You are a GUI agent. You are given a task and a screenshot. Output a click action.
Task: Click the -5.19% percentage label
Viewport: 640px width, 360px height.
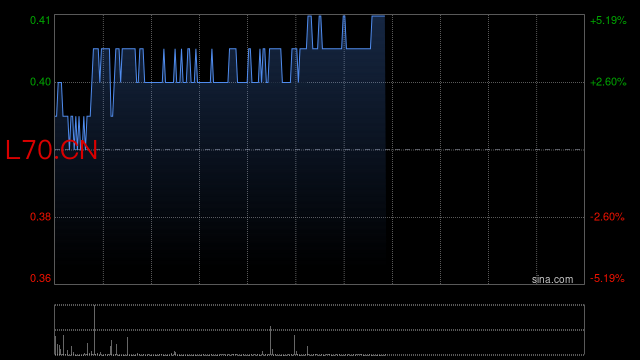(x=607, y=278)
